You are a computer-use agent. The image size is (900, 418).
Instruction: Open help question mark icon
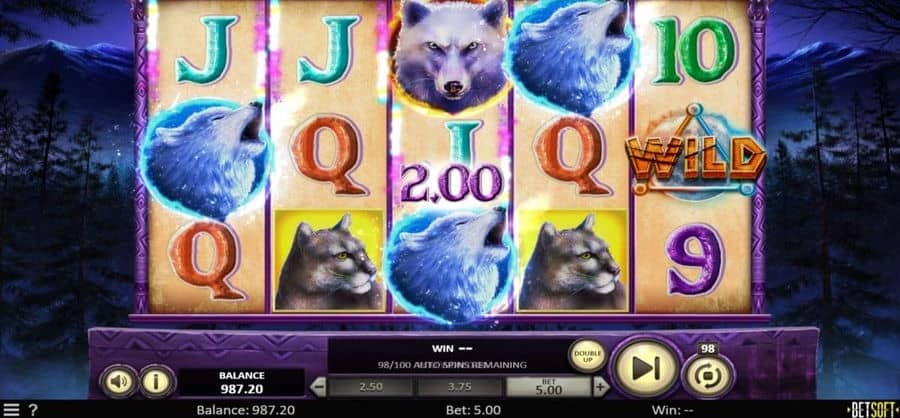point(33,410)
